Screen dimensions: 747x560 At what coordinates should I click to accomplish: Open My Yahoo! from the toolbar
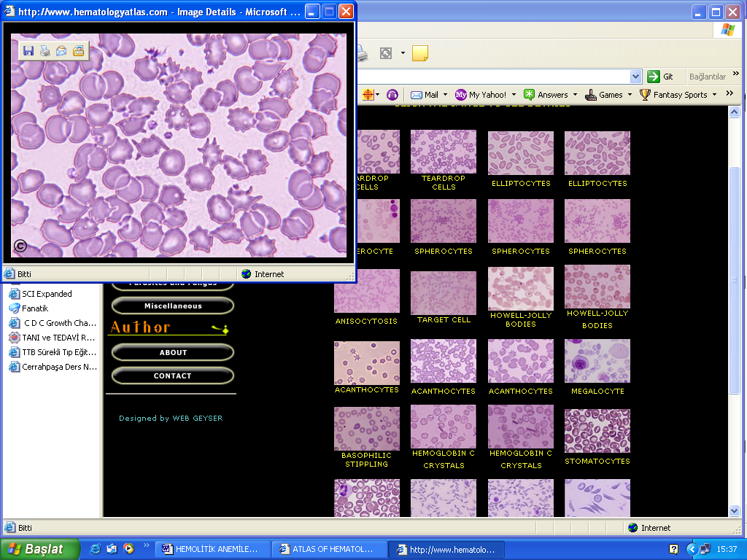point(481,95)
